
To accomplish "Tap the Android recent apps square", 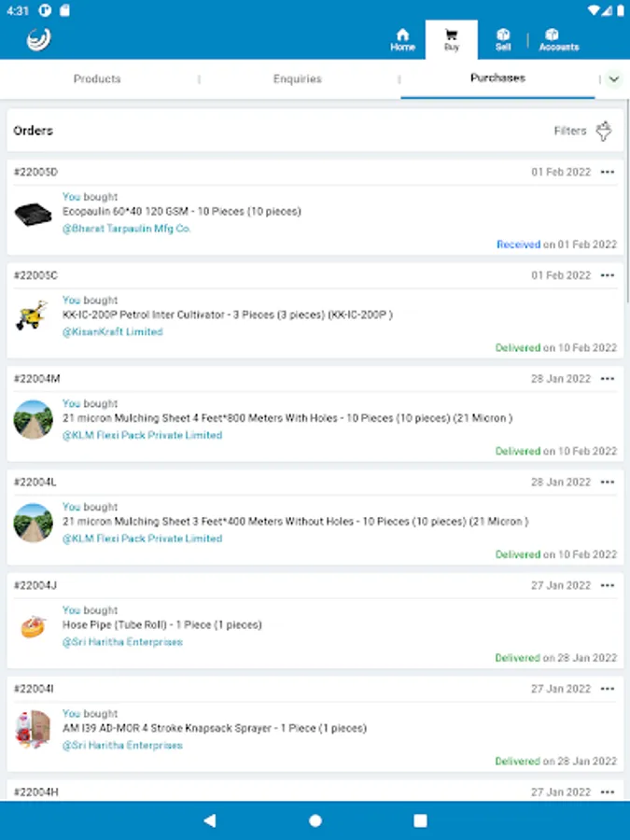I will [421, 820].
